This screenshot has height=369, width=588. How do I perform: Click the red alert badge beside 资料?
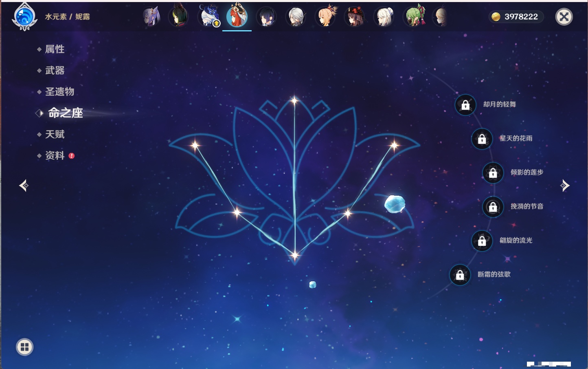72,156
